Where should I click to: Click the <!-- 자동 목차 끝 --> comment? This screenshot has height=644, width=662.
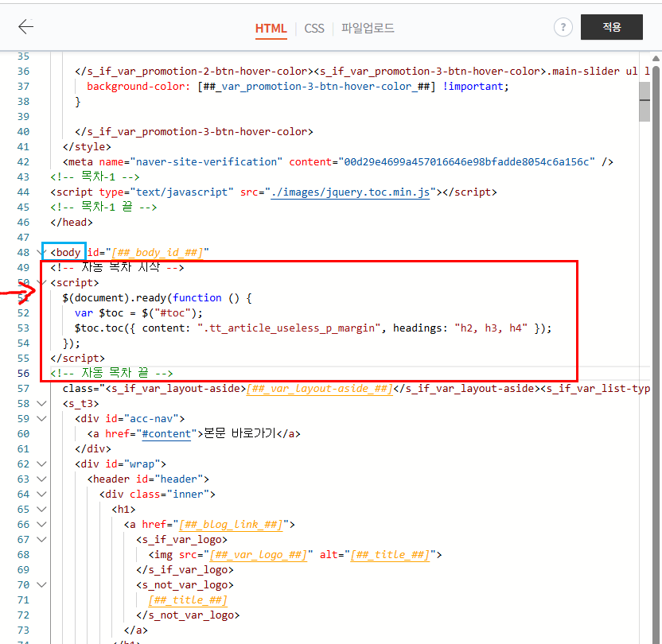click(111, 373)
